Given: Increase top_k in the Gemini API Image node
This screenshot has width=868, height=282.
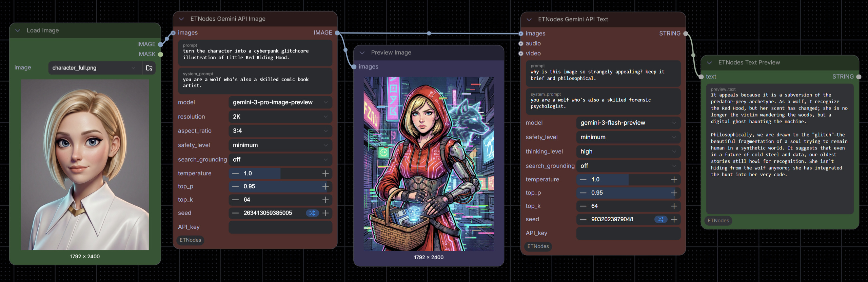Looking at the screenshot, I should (325, 200).
